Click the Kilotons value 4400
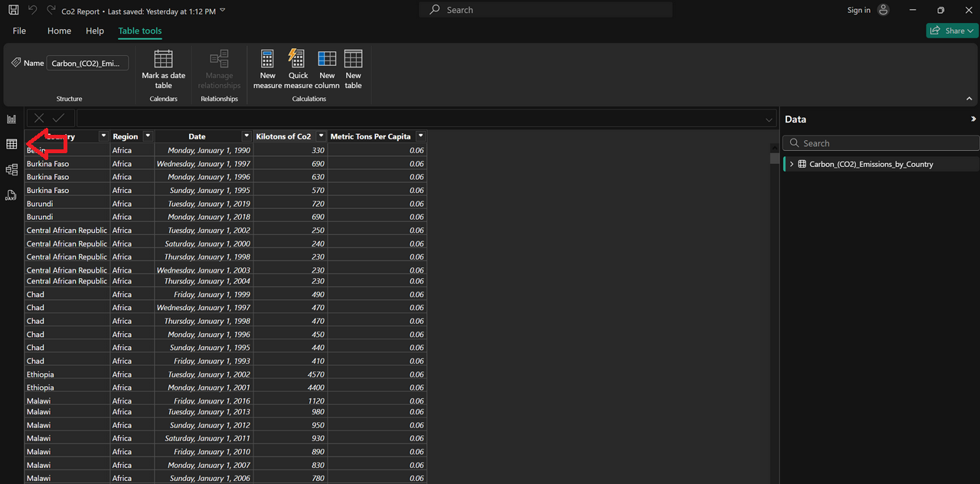This screenshot has height=484, width=980. tap(315, 388)
